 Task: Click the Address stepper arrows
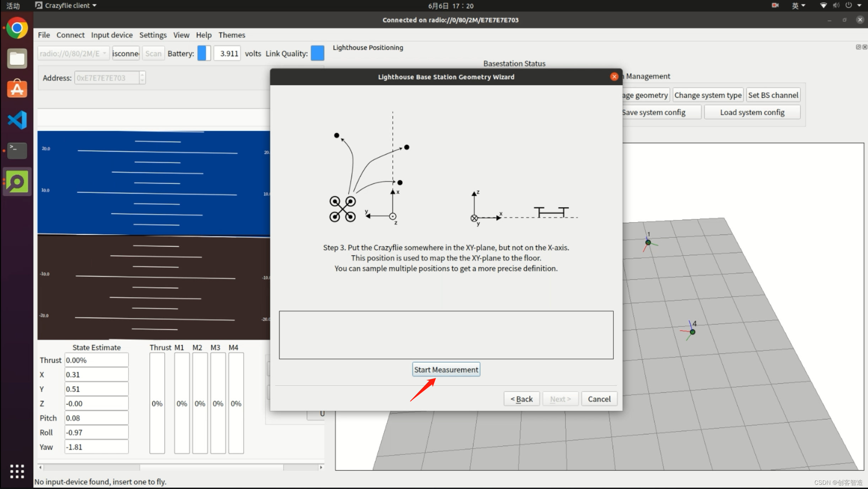point(142,77)
